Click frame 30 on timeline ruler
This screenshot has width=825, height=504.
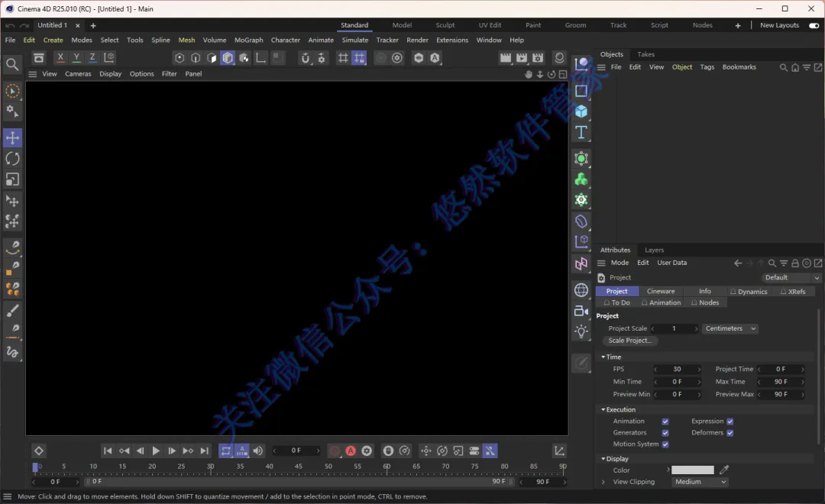click(211, 467)
